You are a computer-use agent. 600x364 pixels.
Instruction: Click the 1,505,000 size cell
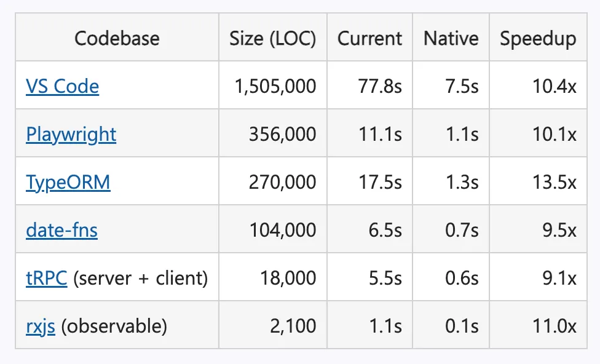[273, 85]
